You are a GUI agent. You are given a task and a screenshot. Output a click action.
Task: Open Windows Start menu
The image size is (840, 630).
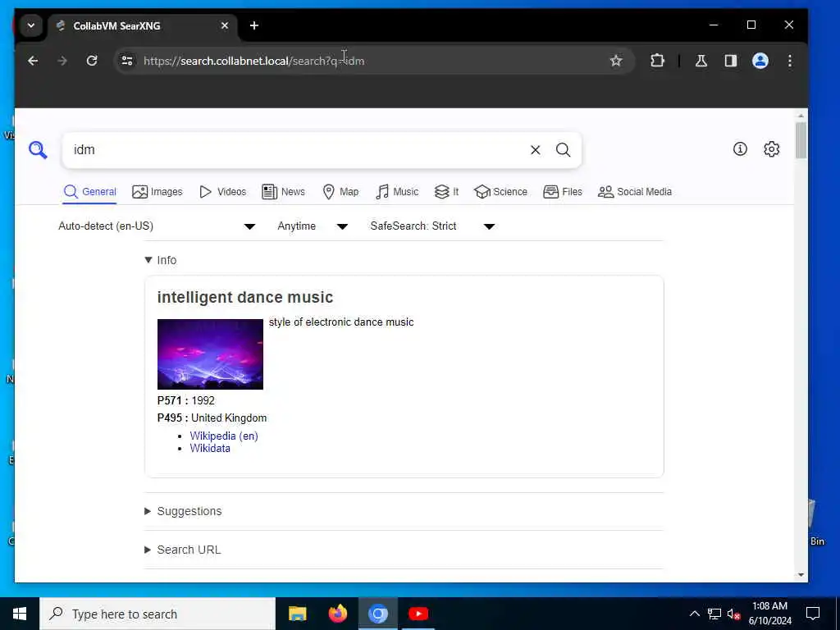click(x=20, y=614)
